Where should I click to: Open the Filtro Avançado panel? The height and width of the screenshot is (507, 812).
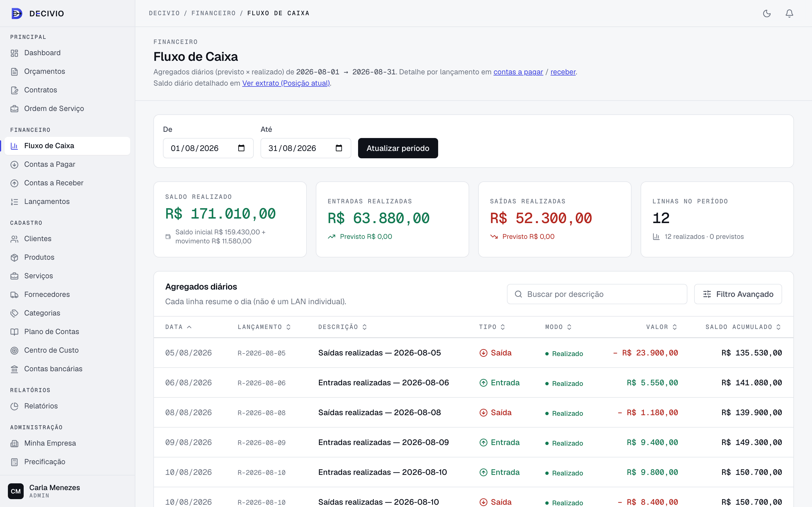[x=738, y=294]
